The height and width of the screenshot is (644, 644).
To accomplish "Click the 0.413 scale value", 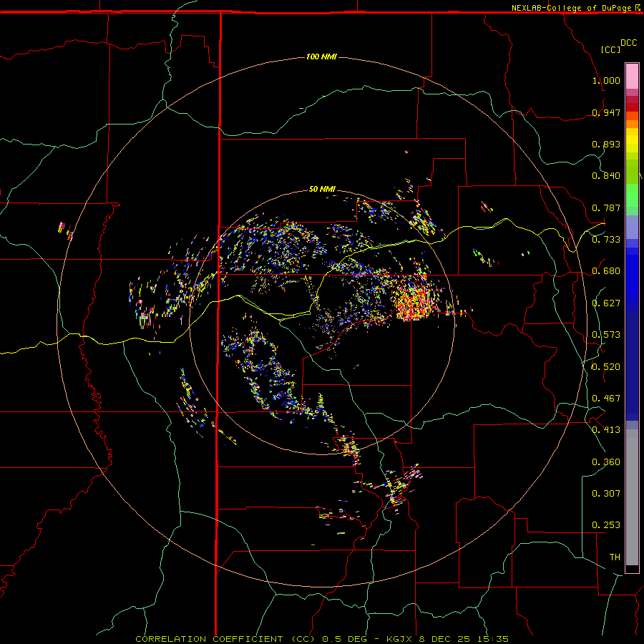I will coord(606,429).
